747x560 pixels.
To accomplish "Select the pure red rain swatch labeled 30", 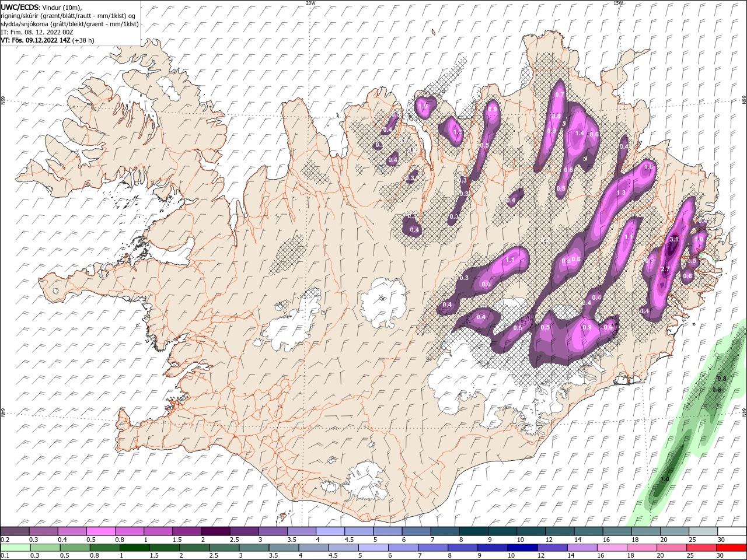I will pyautogui.click(x=732, y=548).
